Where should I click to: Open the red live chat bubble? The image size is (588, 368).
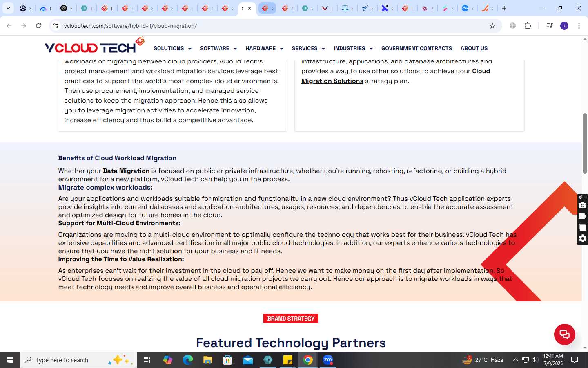(565, 334)
